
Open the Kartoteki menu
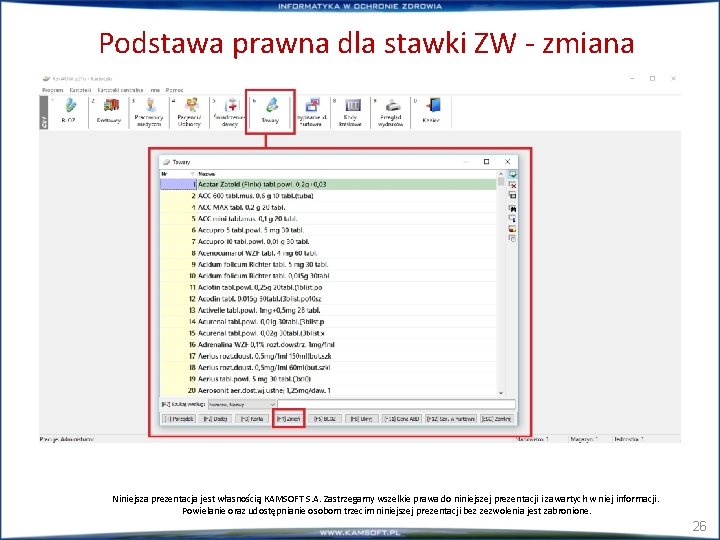[80, 90]
